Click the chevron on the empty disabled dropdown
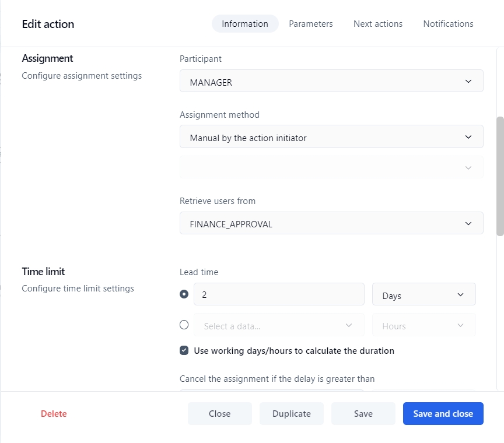Viewport: 504px width, 443px height. 468,168
